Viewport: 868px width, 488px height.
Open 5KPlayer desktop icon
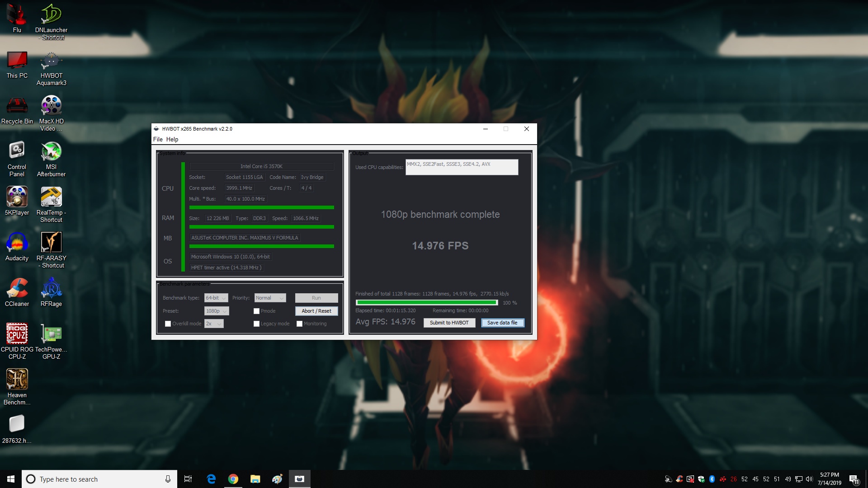[x=17, y=201]
